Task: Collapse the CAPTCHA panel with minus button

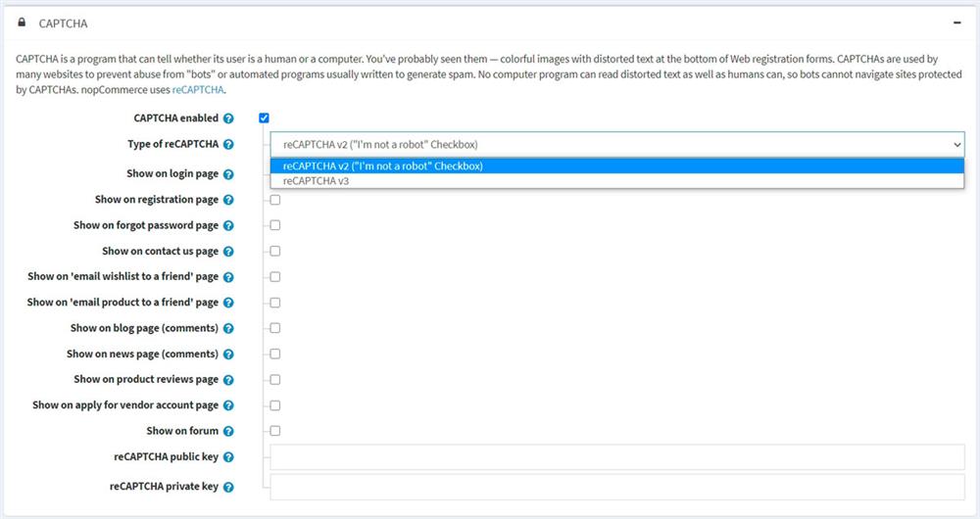Action: [956, 22]
